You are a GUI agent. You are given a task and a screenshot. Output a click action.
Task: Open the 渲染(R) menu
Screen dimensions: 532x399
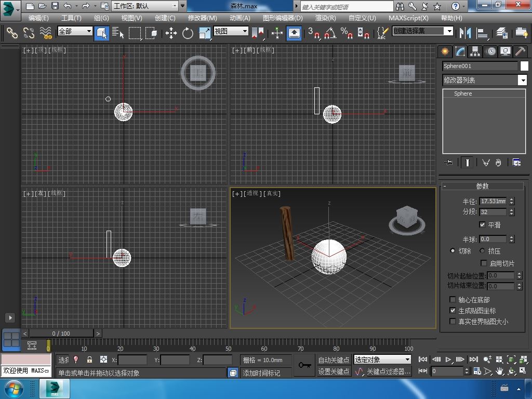(325, 18)
